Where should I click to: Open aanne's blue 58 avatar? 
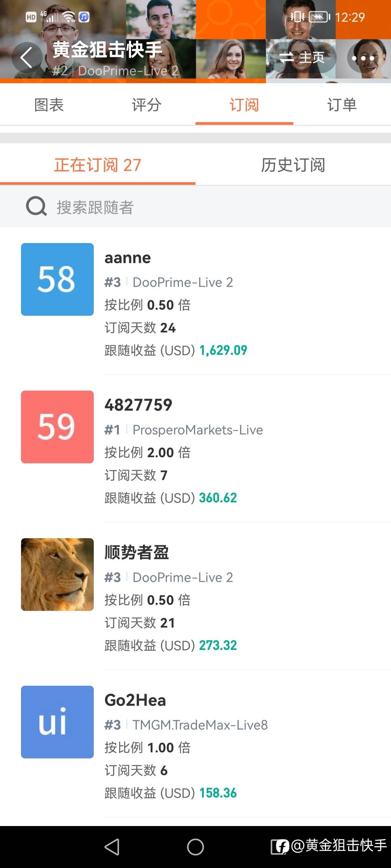pos(57,279)
